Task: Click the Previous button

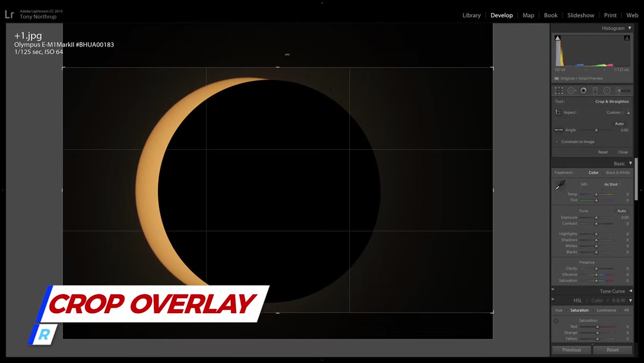Action: (x=572, y=350)
